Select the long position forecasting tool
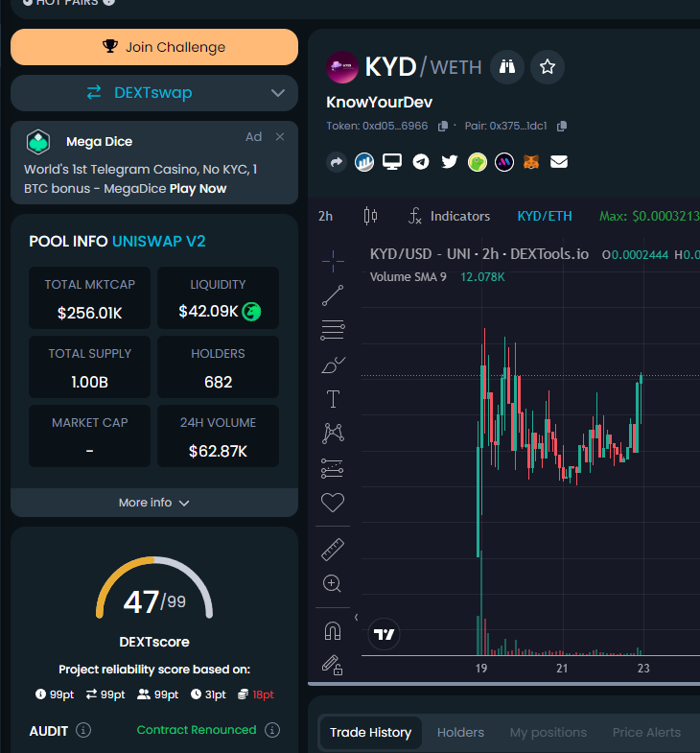700x753 pixels. point(332,469)
